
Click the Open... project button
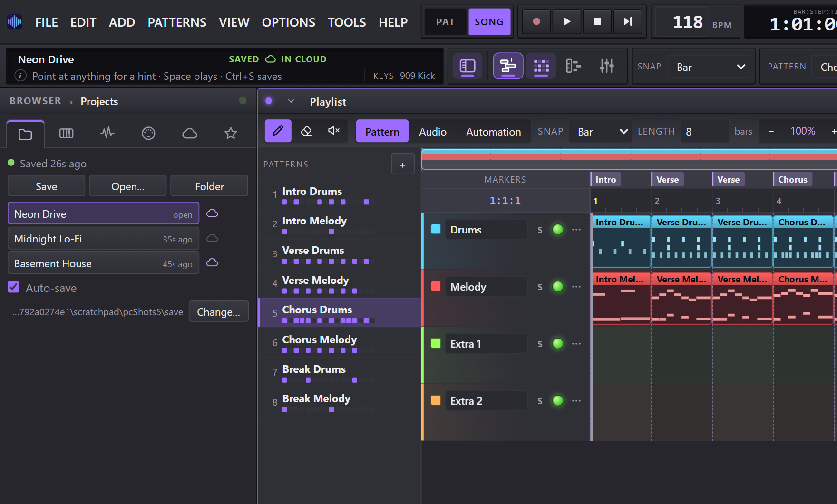click(x=128, y=186)
